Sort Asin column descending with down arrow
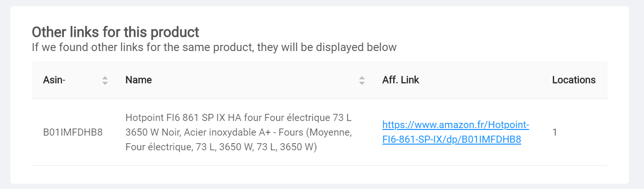This screenshot has width=644, height=189. [105, 83]
